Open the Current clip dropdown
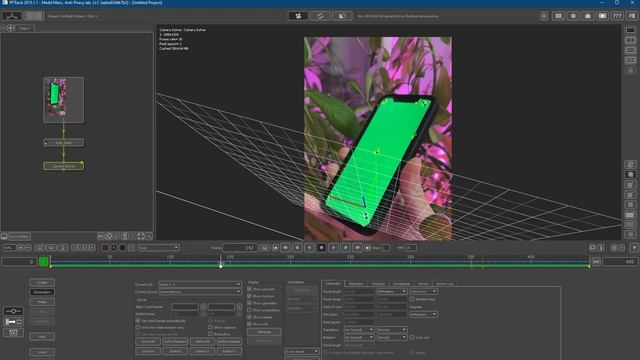The height and width of the screenshot is (360, 640). click(x=200, y=284)
